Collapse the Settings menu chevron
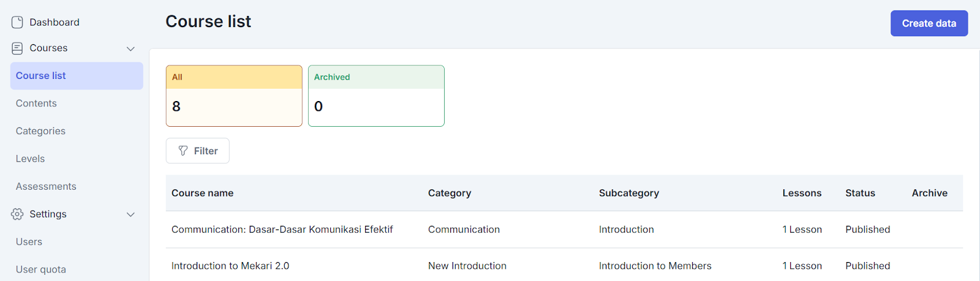The image size is (980, 281). click(130, 214)
